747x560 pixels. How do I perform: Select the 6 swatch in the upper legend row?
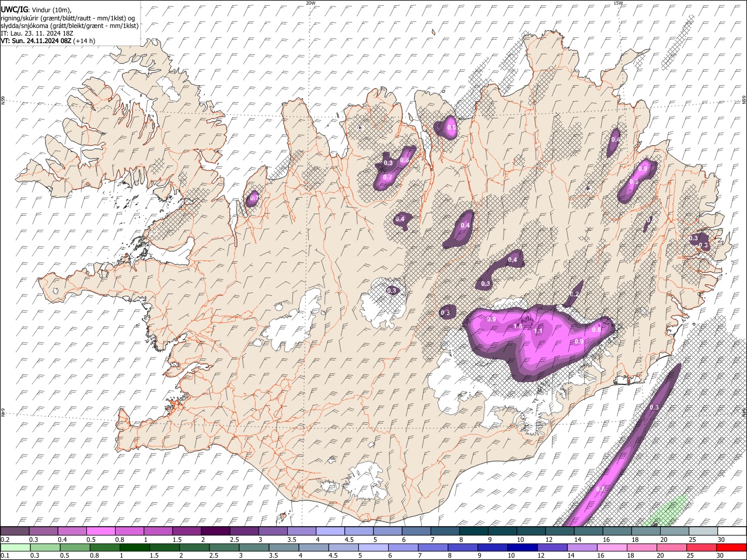(416, 531)
